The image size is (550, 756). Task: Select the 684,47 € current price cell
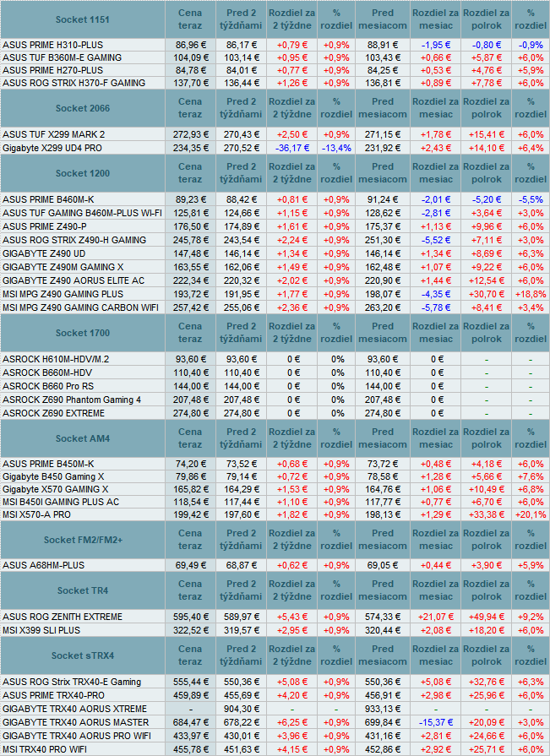(191, 722)
